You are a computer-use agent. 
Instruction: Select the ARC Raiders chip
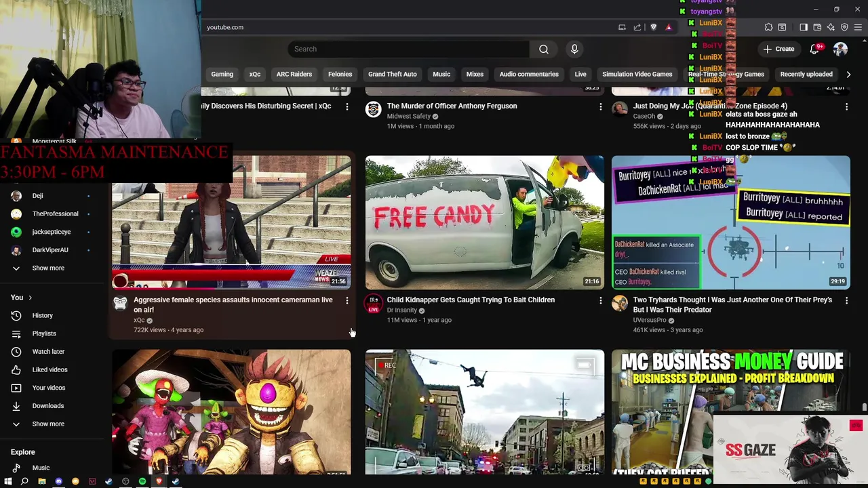tap(294, 75)
